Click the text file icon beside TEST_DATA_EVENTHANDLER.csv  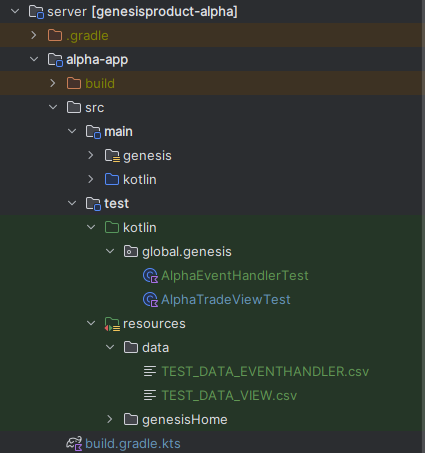150,371
